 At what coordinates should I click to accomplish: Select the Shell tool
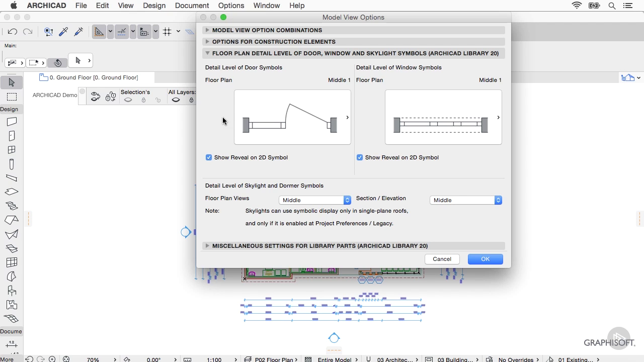[x=12, y=234]
